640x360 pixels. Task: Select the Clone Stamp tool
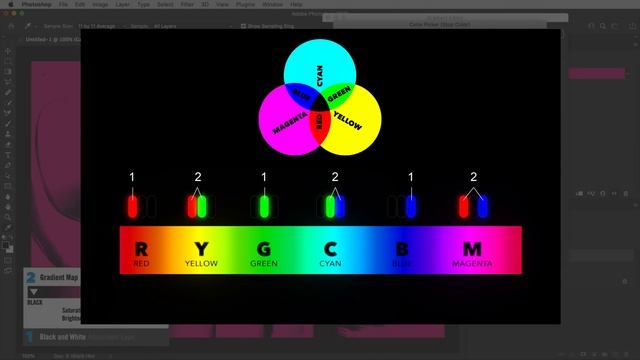(8, 134)
